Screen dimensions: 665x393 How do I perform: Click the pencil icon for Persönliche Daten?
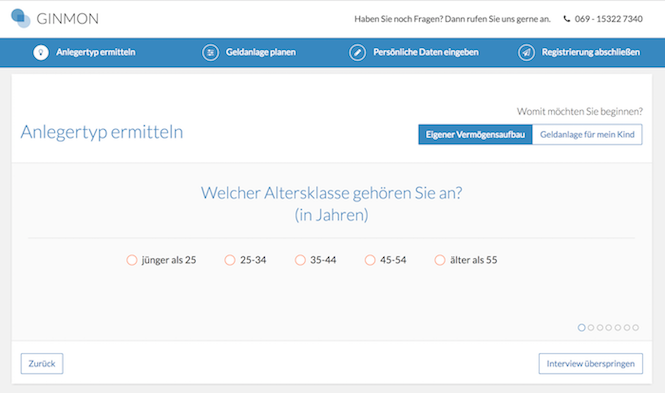coord(357,53)
